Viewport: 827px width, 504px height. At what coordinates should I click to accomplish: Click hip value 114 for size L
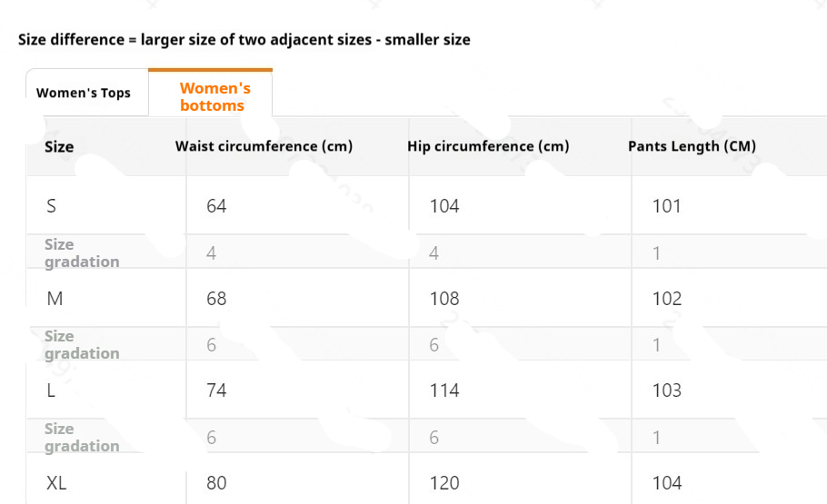[444, 390]
